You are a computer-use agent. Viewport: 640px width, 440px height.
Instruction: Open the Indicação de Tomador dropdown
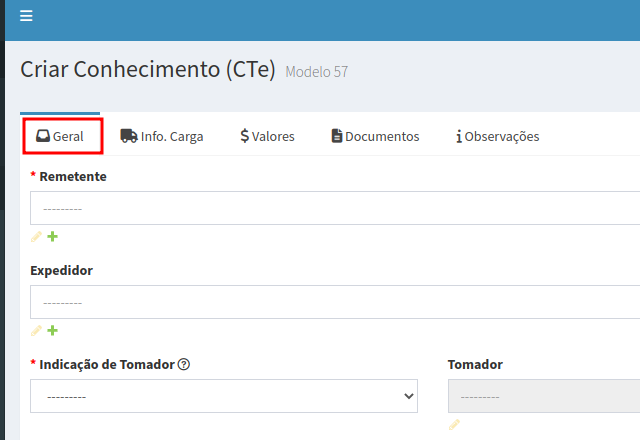(x=224, y=396)
